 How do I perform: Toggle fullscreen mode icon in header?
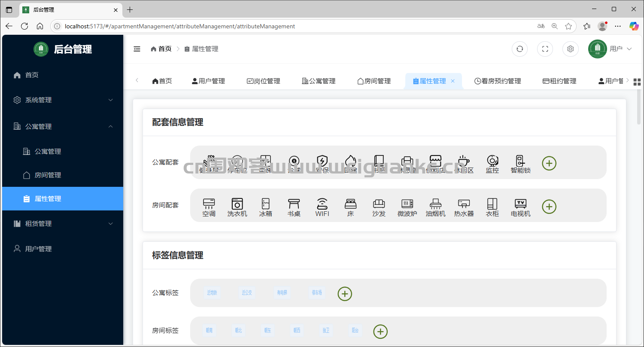[x=545, y=49]
